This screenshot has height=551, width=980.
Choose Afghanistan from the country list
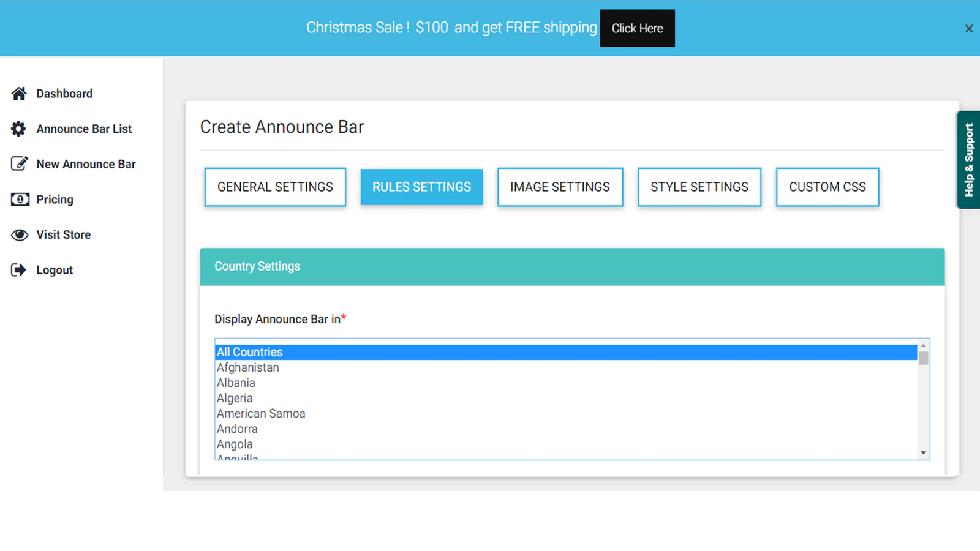coord(248,367)
